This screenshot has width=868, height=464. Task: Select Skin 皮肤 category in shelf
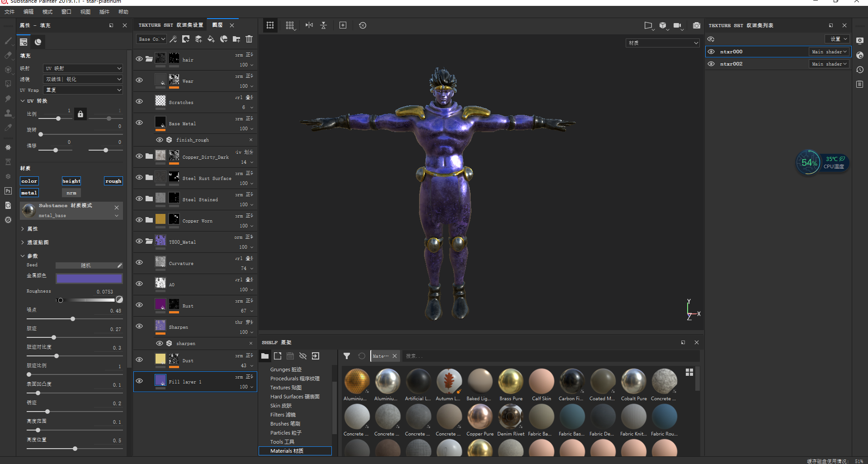(281, 406)
